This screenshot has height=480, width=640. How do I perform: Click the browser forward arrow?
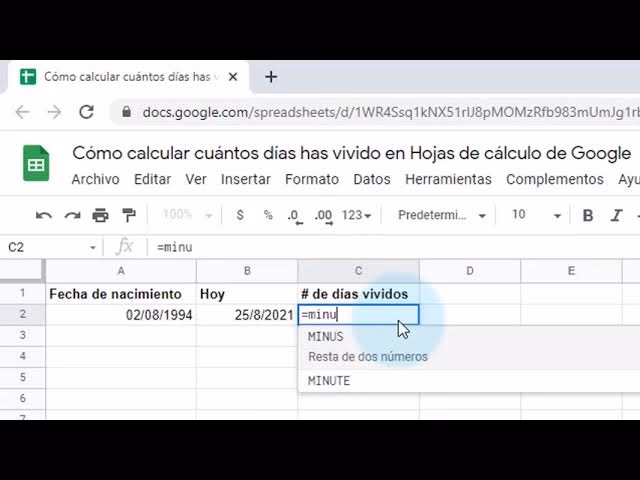click(54, 112)
